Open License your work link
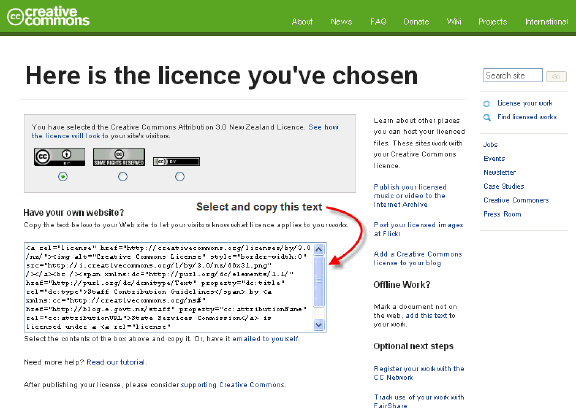The width and height of the screenshot is (576, 416). click(x=525, y=103)
